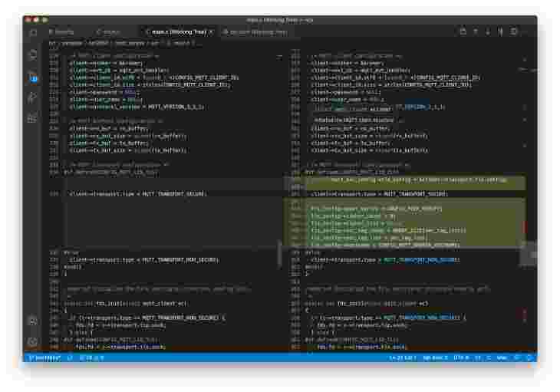The image size is (560, 392).
Task: Click the UTF-8 encoding in status bar
Action: tap(461, 357)
